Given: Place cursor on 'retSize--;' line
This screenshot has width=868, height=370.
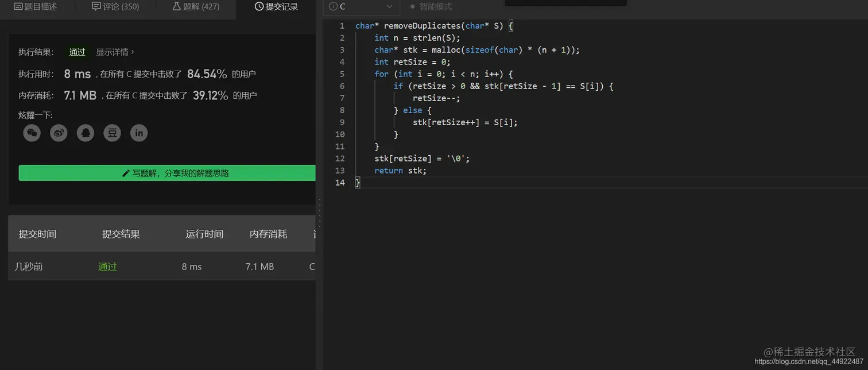Looking at the screenshot, I should pos(436,98).
